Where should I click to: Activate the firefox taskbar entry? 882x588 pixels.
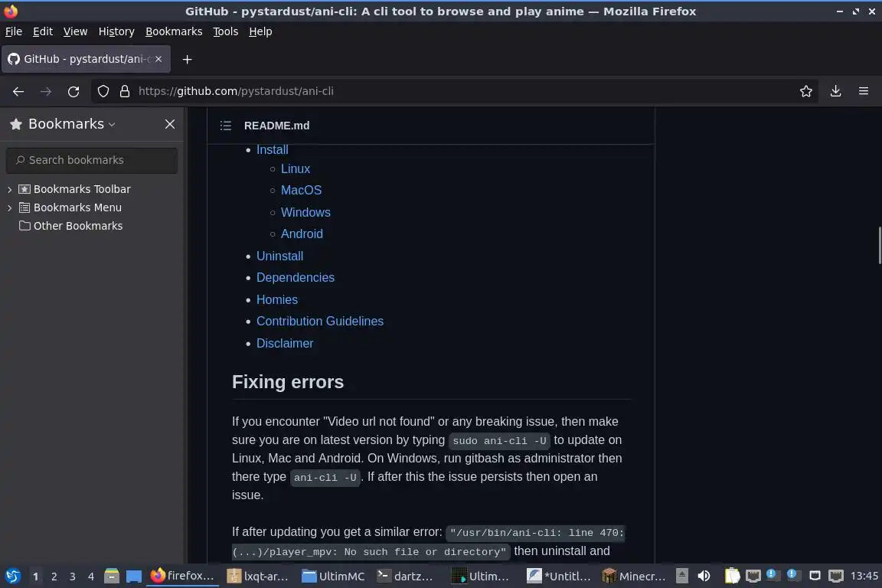[x=182, y=576]
